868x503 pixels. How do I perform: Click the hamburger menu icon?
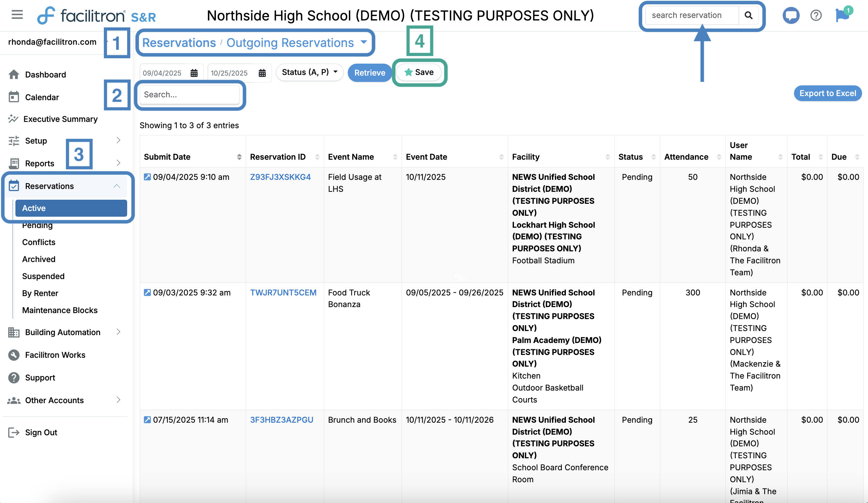pyautogui.click(x=17, y=15)
